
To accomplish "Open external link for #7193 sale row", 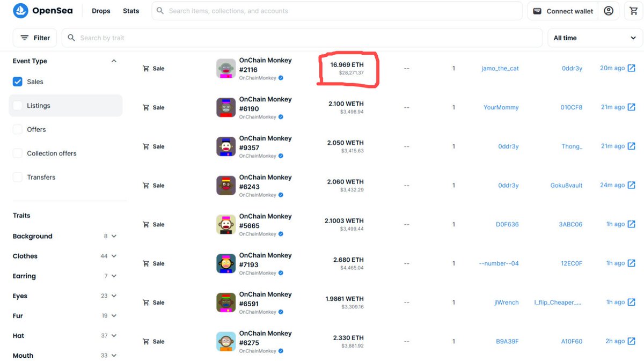I will pos(632,263).
